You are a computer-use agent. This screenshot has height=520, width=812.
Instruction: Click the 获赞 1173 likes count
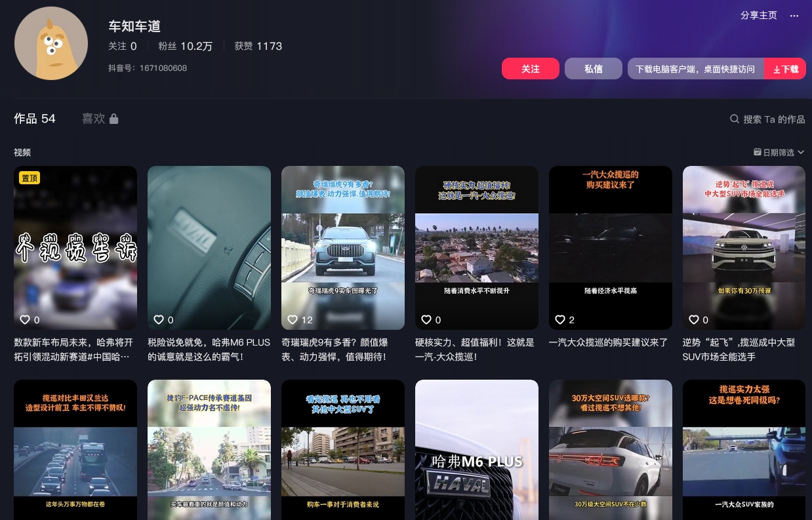[258, 46]
